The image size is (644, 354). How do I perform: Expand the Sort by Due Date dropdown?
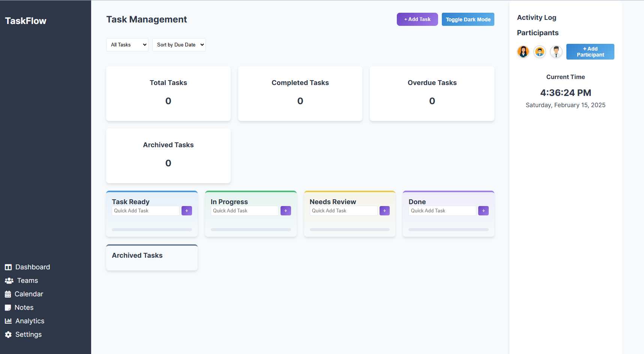pos(179,45)
